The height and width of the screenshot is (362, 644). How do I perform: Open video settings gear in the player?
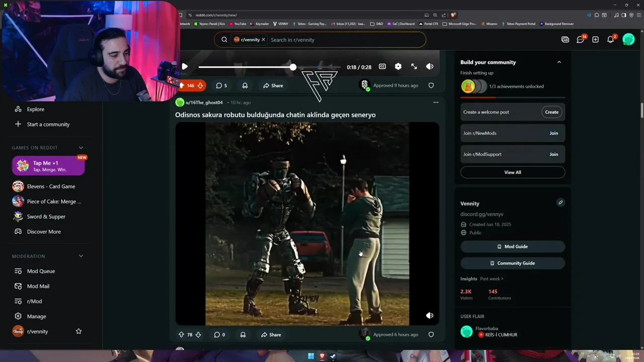398,66
